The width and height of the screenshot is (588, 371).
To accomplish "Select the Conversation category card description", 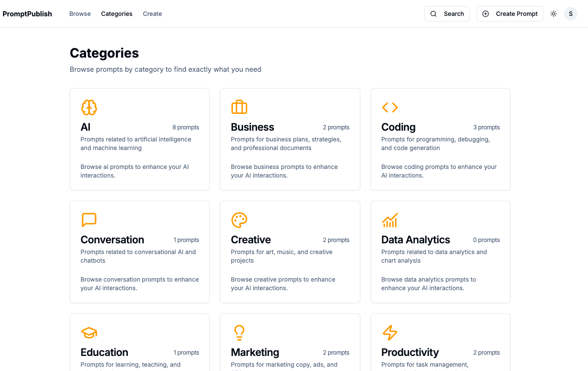I will pos(138,256).
